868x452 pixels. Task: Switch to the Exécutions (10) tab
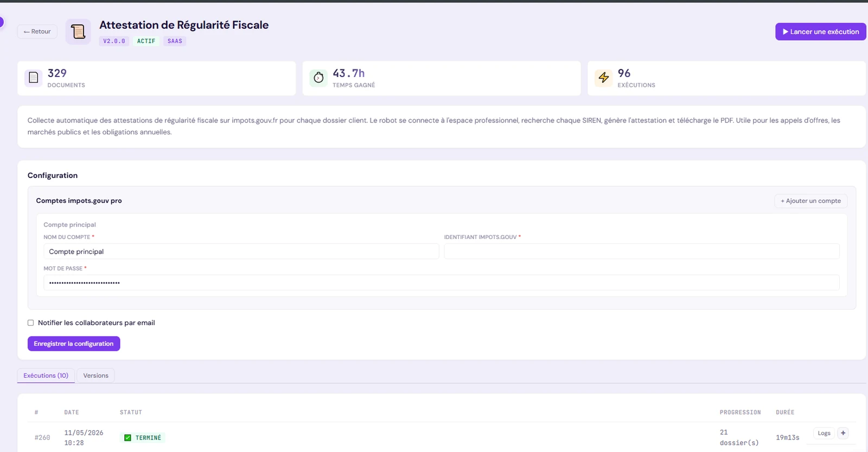(x=46, y=376)
